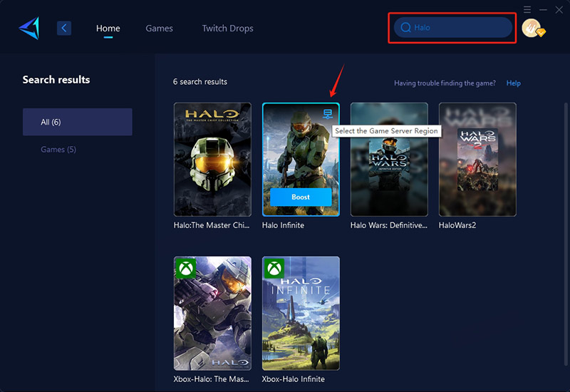This screenshot has width=570, height=392.
Task: Select Halo Wars Definitive Edition cover
Action: tap(389, 159)
